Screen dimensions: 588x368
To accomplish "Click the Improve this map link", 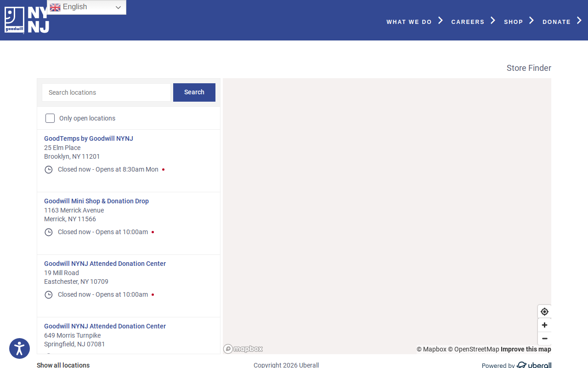I will [526, 349].
